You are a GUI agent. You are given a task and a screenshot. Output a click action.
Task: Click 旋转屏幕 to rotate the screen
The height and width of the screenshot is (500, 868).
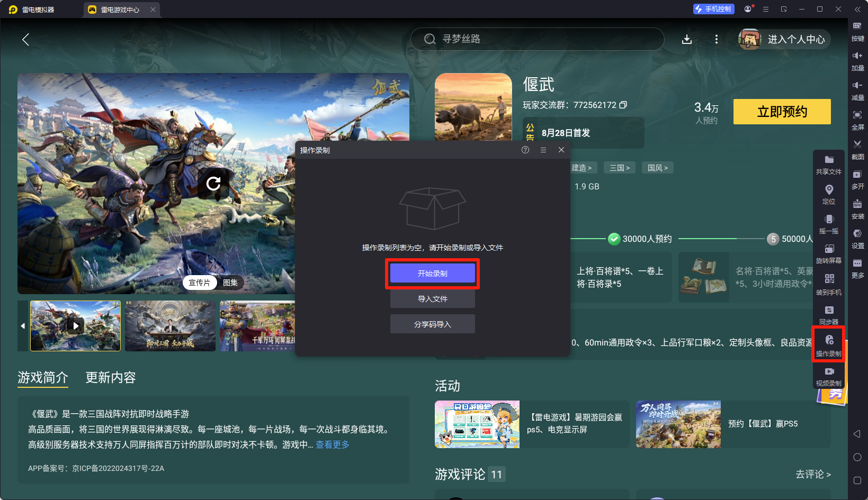click(829, 254)
